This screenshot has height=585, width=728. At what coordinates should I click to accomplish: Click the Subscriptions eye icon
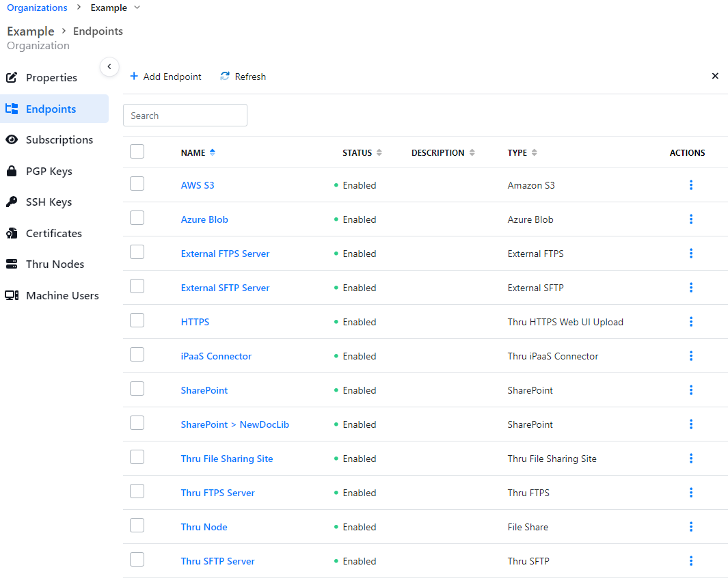(12, 140)
